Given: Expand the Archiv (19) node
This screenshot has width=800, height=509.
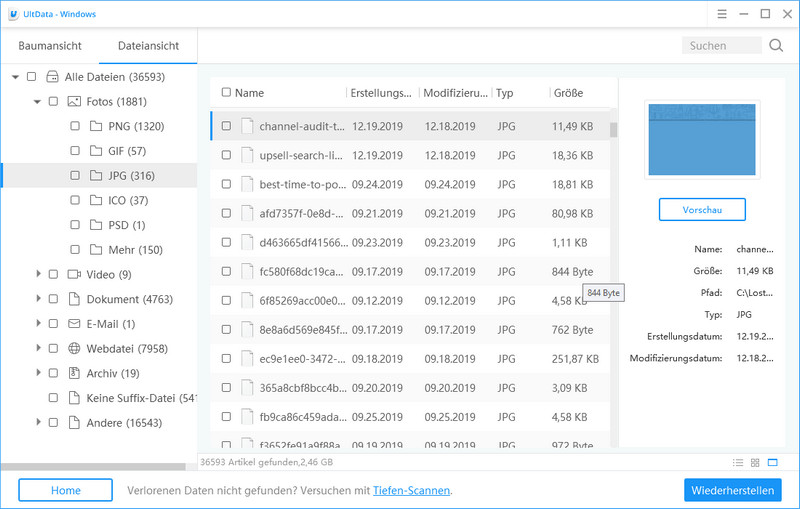Looking at the screenshot, I should tap(38, 373).
